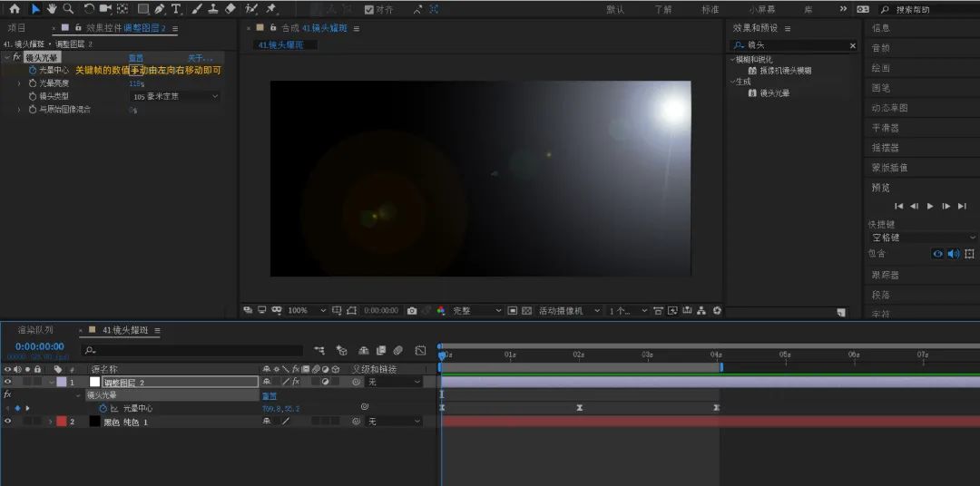Image resolution: width=980 pixels, height=486 pixels.
Task: Toggle the 对齐 snapping checkbox
Action: [368, 9]
